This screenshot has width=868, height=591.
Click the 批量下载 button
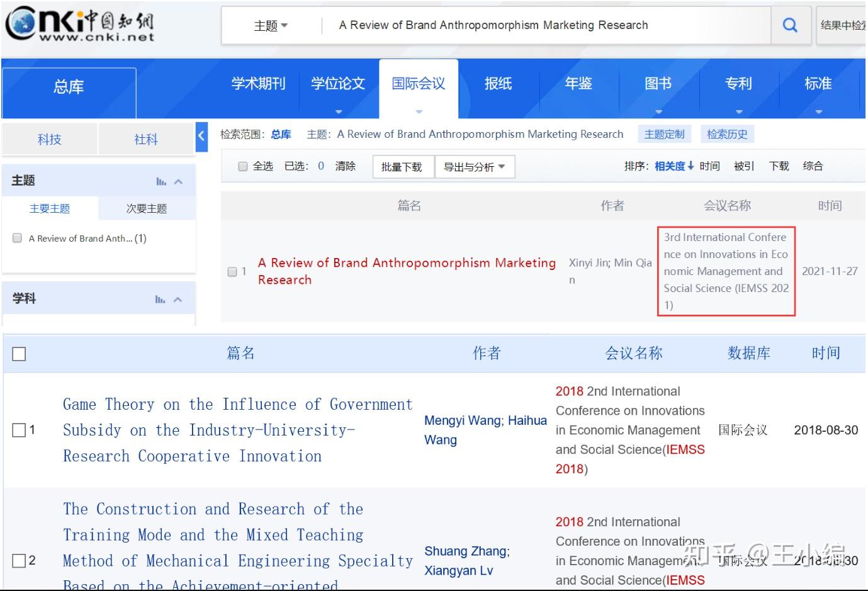pyautogui.click(x=403, y=166)
